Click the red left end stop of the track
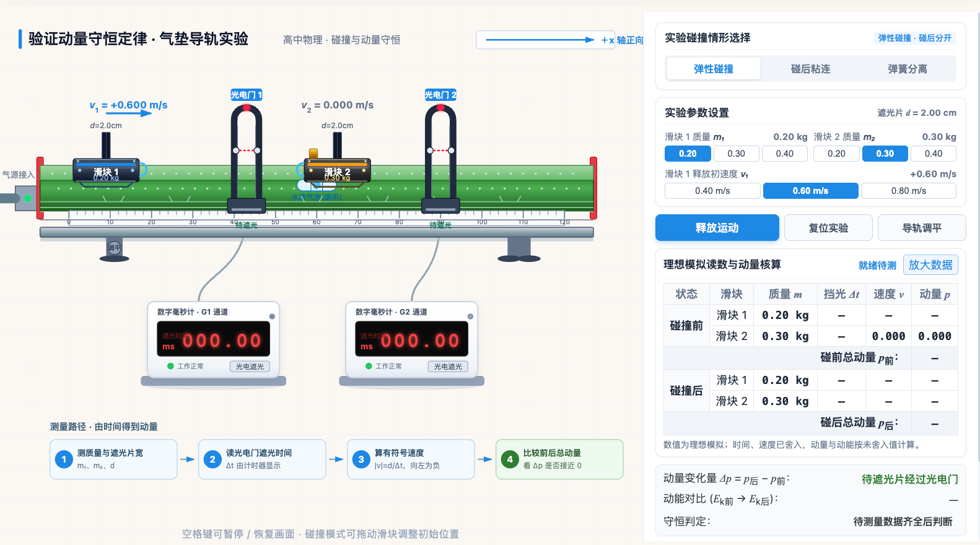 click(x=40, y=188)
